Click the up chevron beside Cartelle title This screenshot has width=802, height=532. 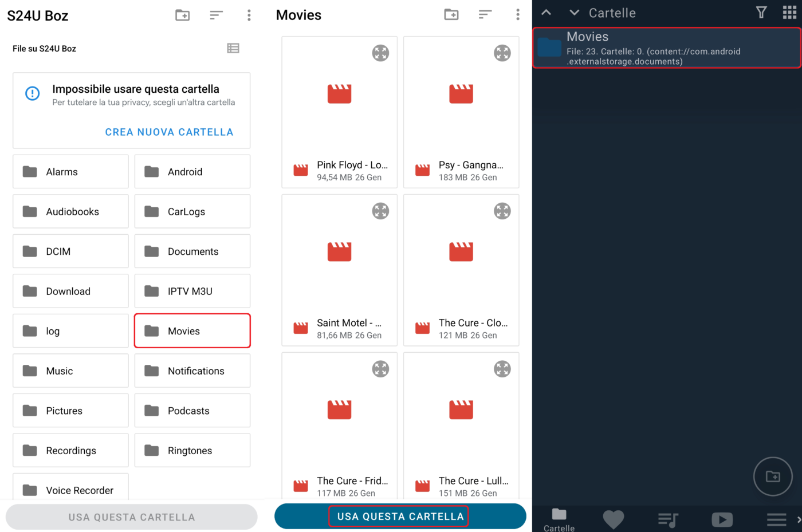[547, 13]
